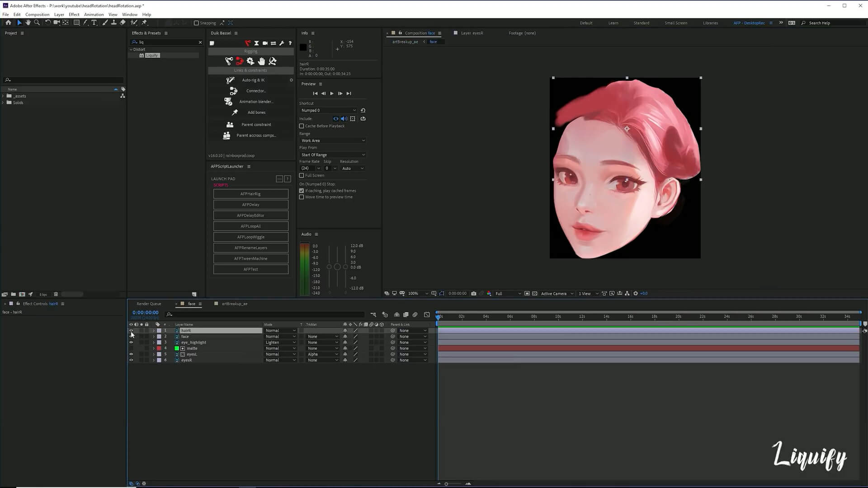The width and height of the screenshot is (868, 488).
Task: Open Duik animation hourglass panel icon
Action: click(256, 43)
